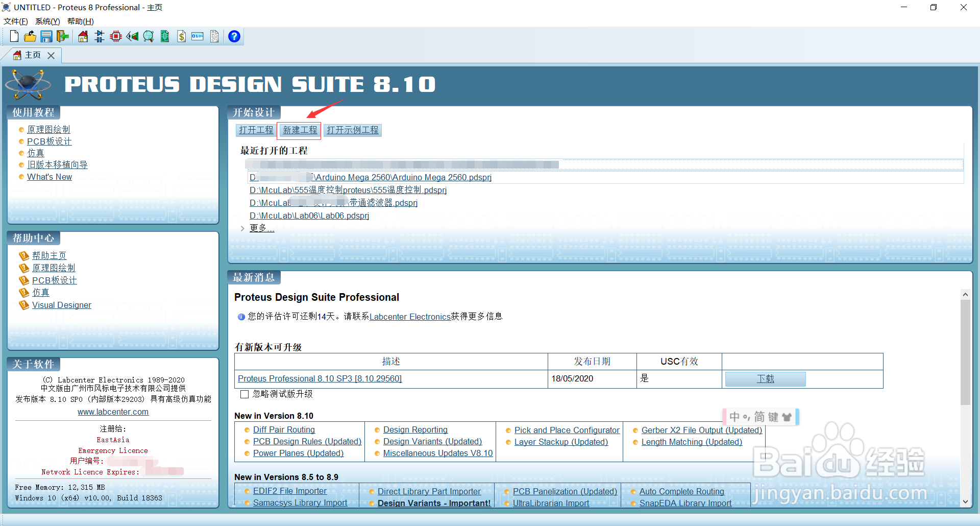The height and width of the screenshot is (526, 980).
Task: Open the Gerber Viewer magnifier icon
Action: [148, 36]
